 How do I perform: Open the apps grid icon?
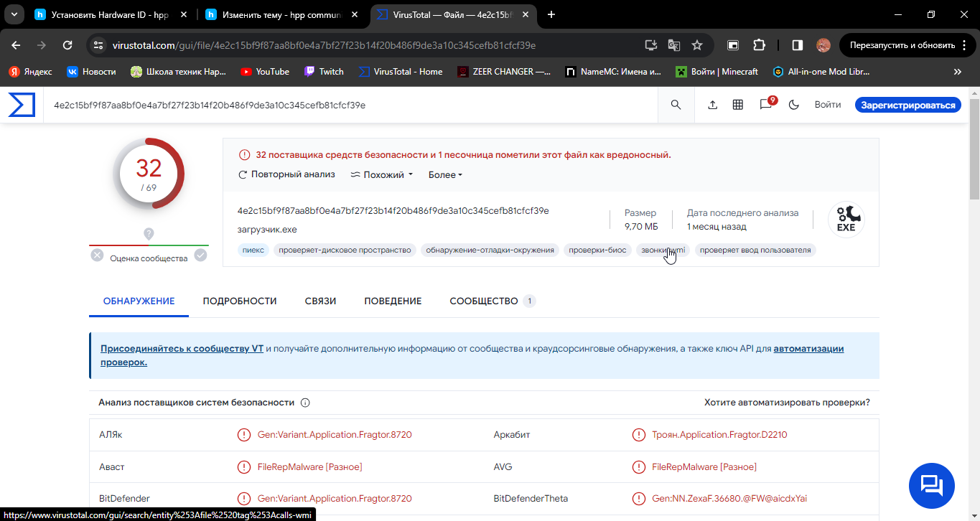click(737, 105)
